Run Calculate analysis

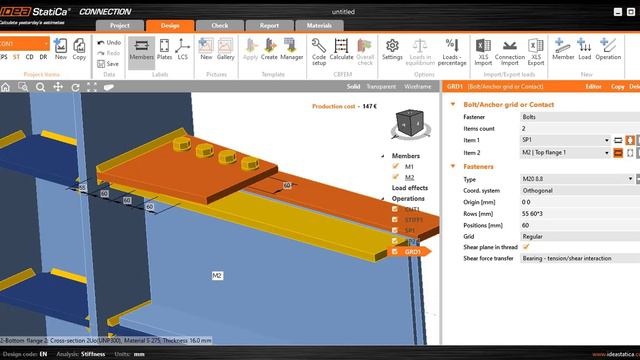pos(341,49)
